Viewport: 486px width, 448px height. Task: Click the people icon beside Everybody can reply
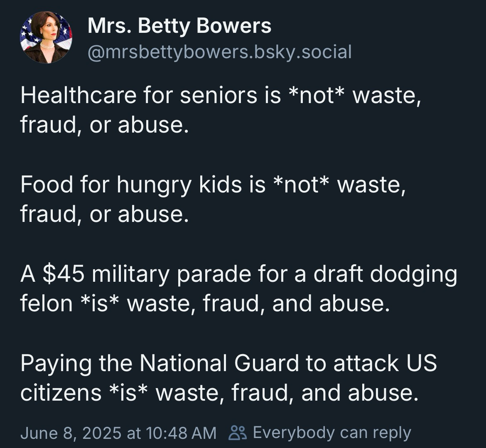coord(238,433)
